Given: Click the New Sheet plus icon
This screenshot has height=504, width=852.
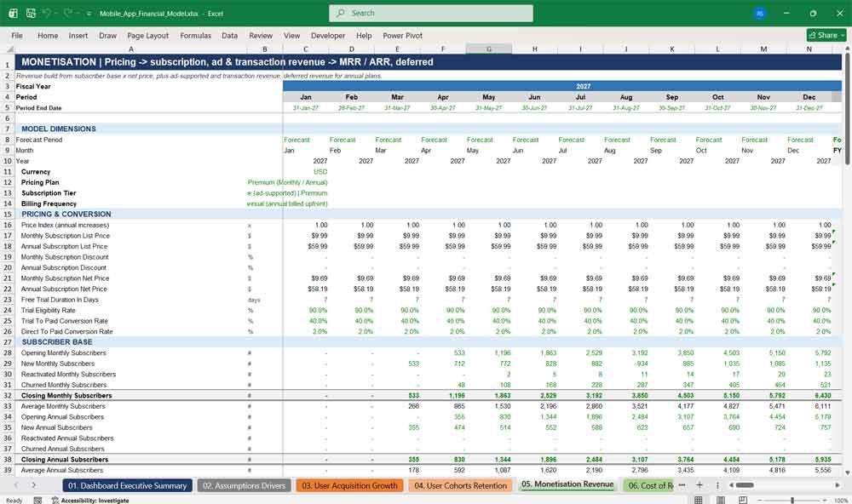Looking at the screenshot, I should click(x=699, y=485).
